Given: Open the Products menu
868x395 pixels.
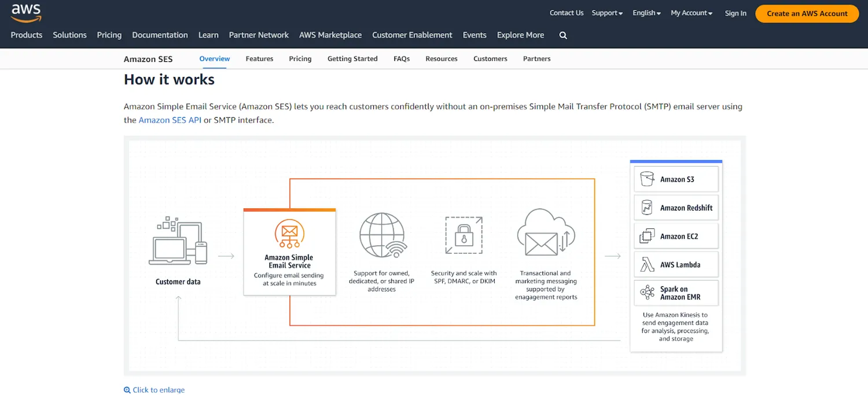Looking at the screenshot, I should coord(27,35).
